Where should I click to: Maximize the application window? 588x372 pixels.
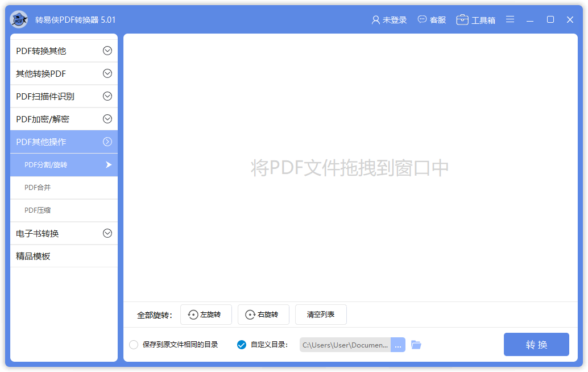pos(550,19)
